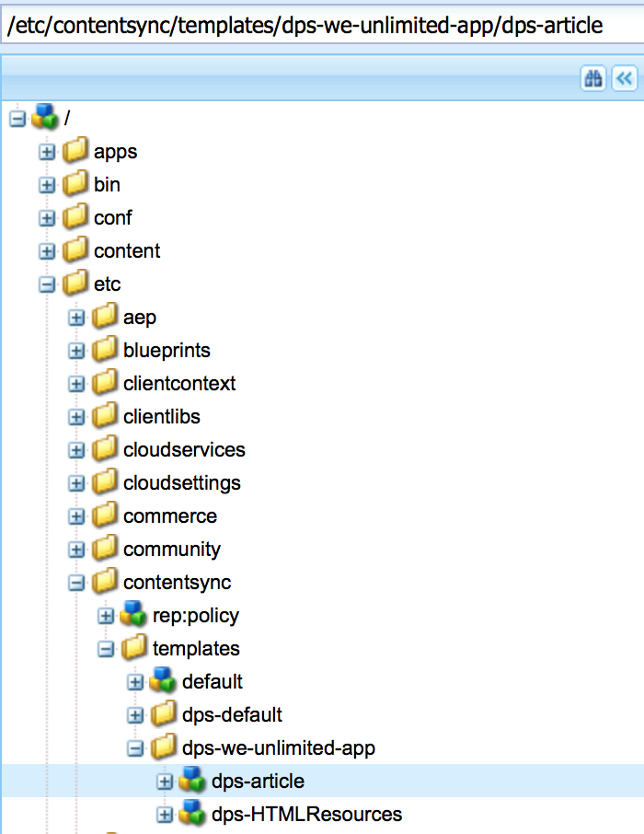Select the clientlibs tree item label
The height and width of the screenshot is (834, 644).
coord(162,417)
